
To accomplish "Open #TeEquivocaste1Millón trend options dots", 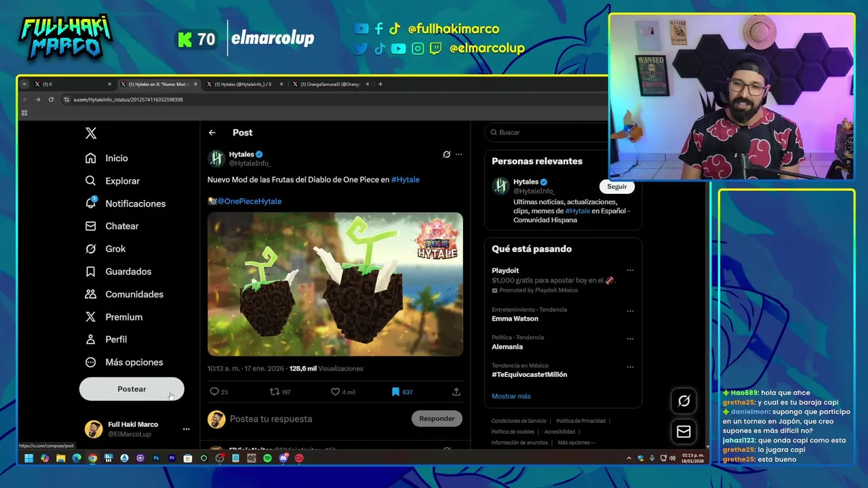I will click(x=630, y=367).
